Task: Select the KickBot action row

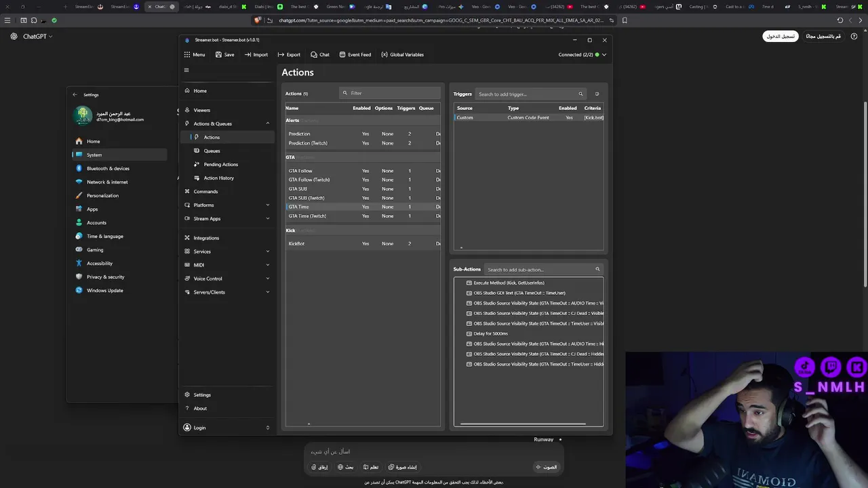Action: pos(363,243)
